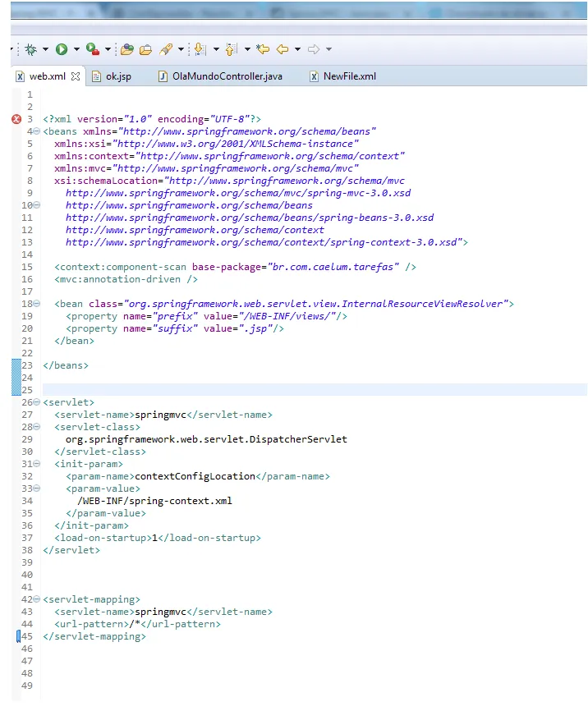
Task: Click 'springmvc' servlet-name on line 43
Action: [161, 612]
